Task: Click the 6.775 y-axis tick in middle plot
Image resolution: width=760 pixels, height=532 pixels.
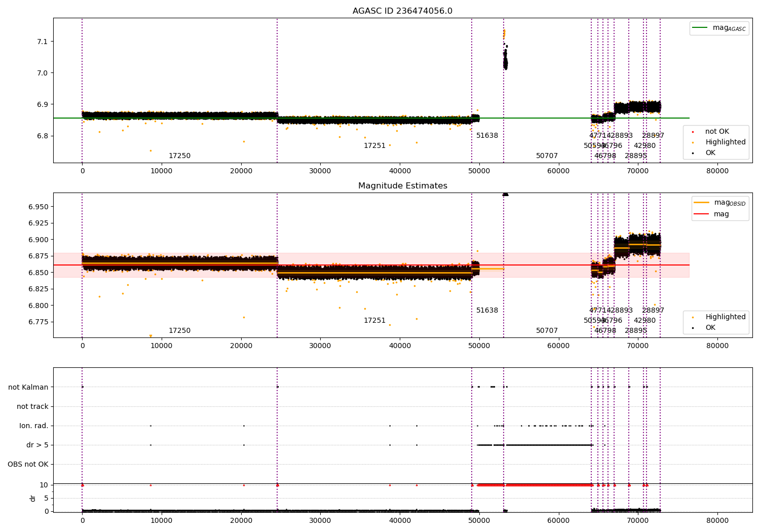Action: click(x=39, y=322)
